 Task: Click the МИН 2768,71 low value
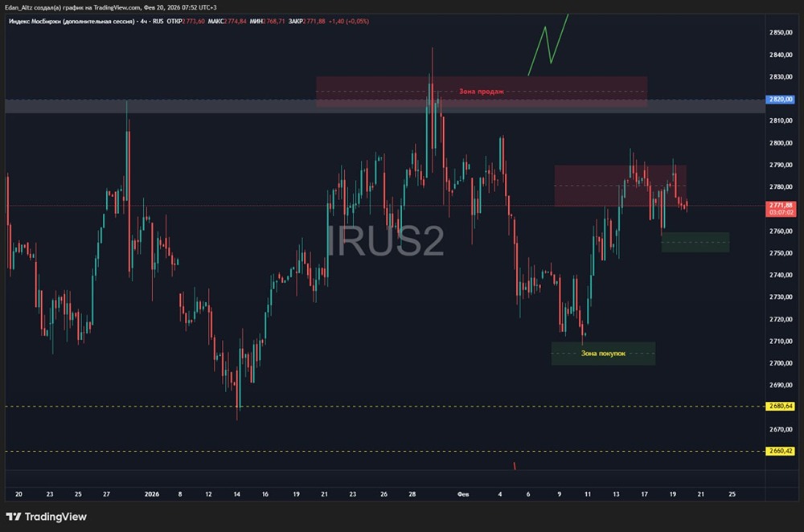pos(267,22)
